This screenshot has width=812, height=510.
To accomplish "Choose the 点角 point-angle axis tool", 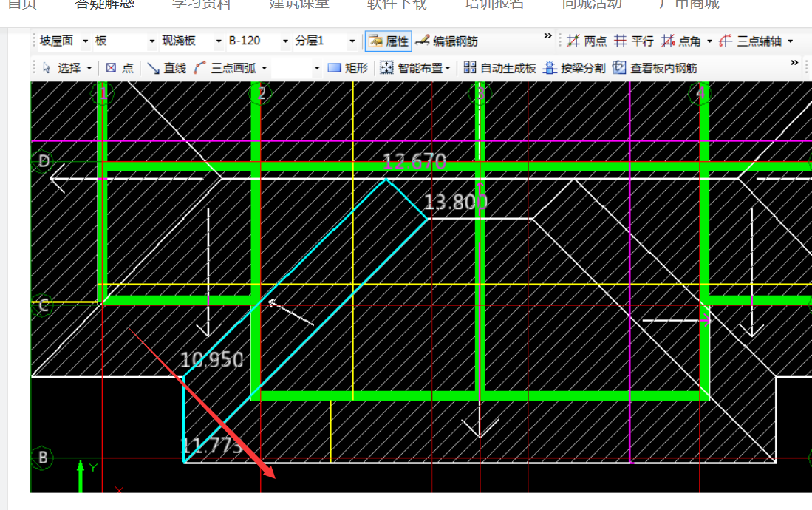I will coord(680,41).
